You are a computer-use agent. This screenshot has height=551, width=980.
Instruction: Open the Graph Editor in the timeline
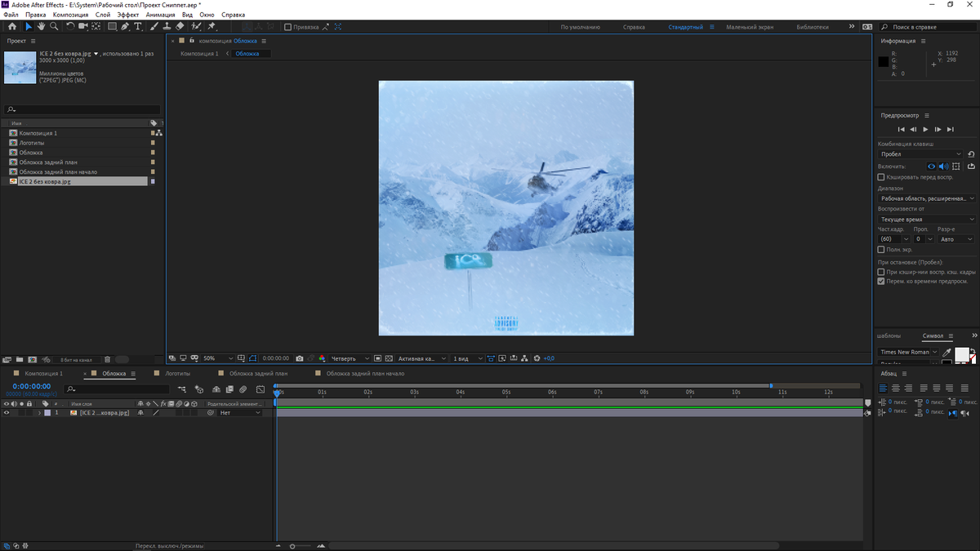tap(261, 389)
